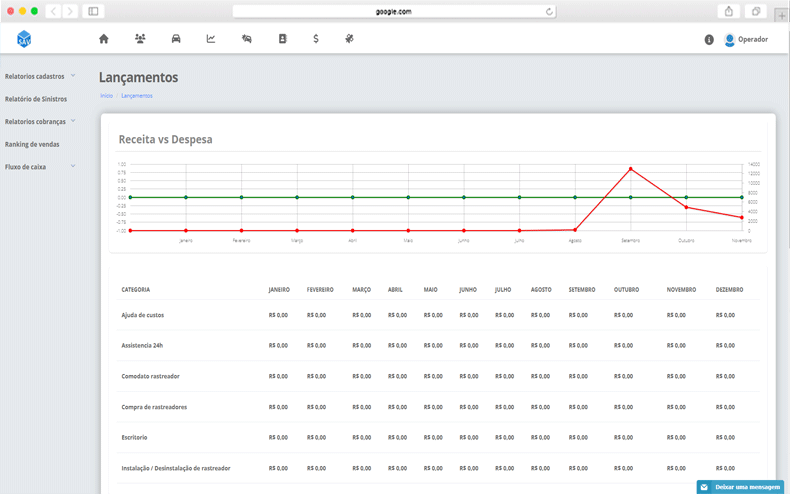Click the Receita vs Despesa chart title

(x=165, y=140)
